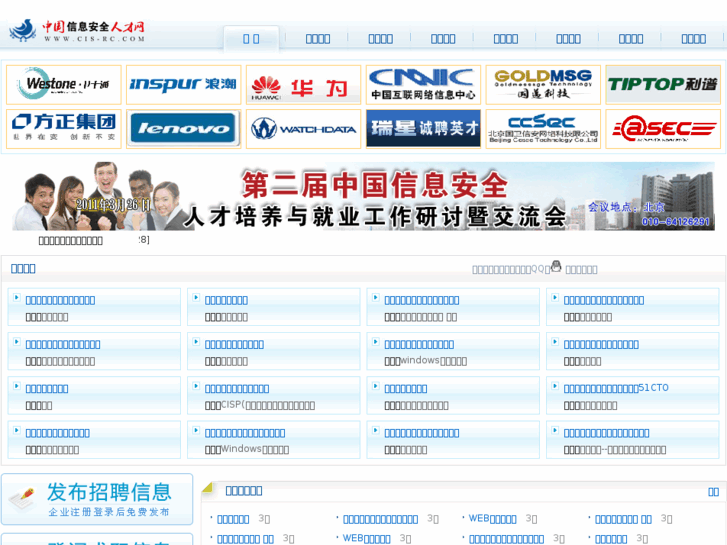Open the CCSec 北京国卫信安 logo
This screenshot has height=545, width=727.
click(x=543, y=129)
